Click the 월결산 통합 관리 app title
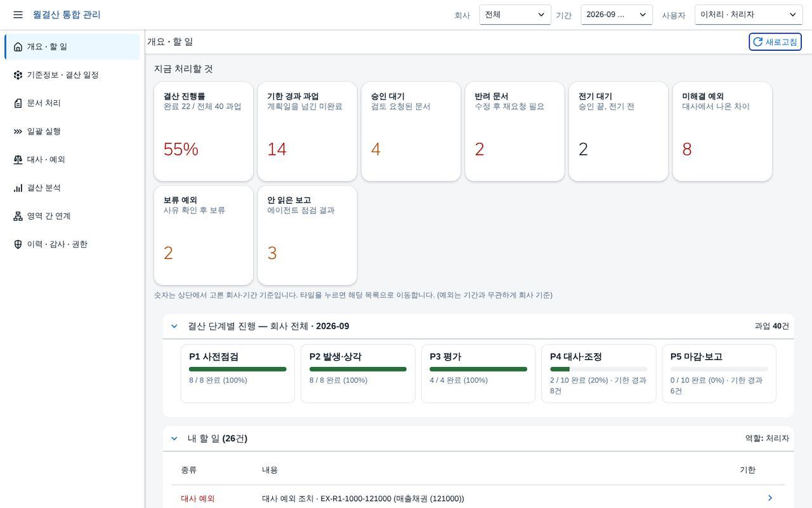The width and height of the screenshot is (812, 508). [x=67, y=15]
